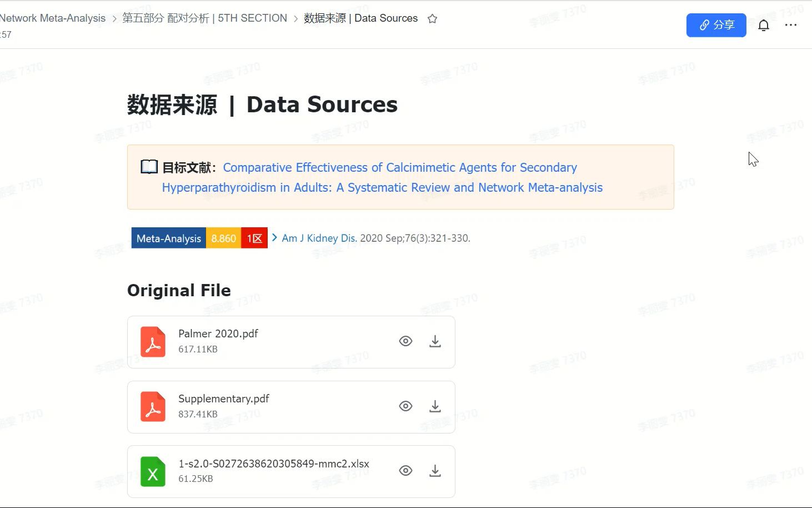Click the 61.25KB file size text
Viewport: 812px width, 508px height.
(196, 479)
